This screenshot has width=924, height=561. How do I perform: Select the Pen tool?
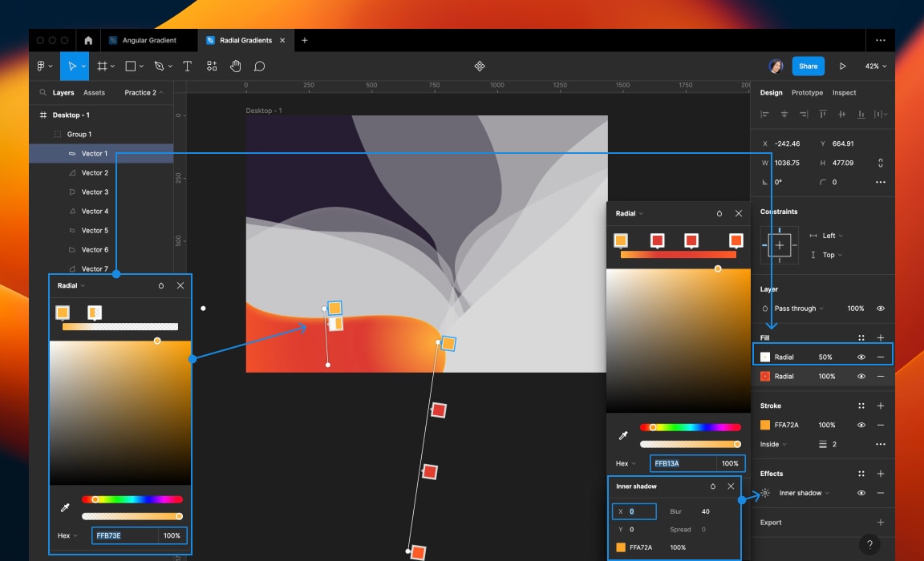coord(159,66)
